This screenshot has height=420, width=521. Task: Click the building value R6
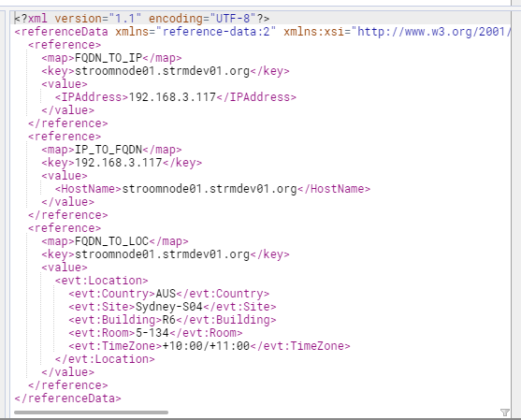tap(168, 320)
